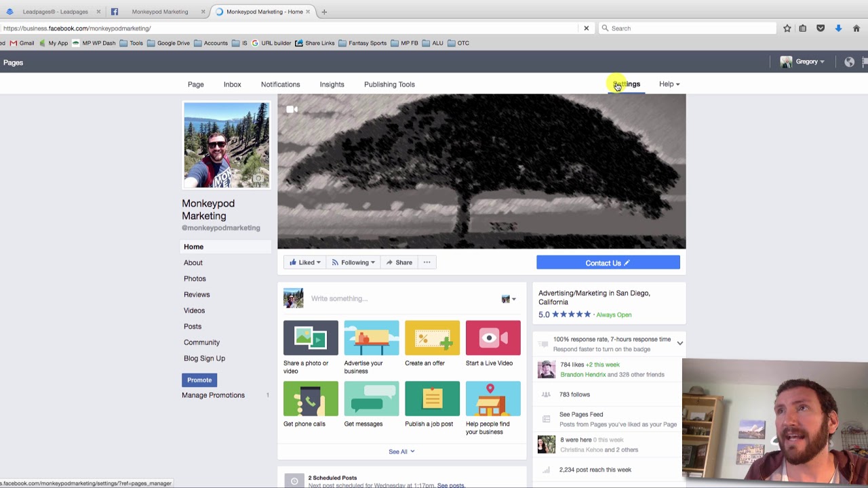The image size is (868, 488).
Task: Click the page profile picture thumbnail
Action: coord(226,144)
